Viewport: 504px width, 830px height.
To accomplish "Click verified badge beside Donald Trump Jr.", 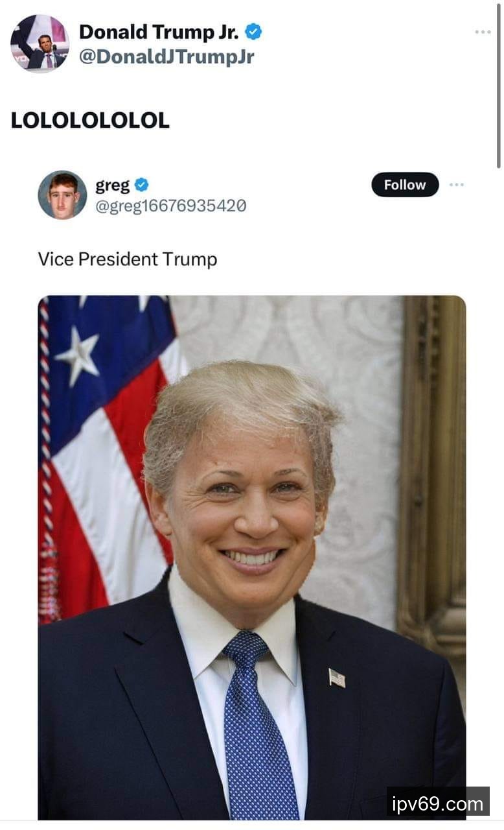I will (253, 32).
